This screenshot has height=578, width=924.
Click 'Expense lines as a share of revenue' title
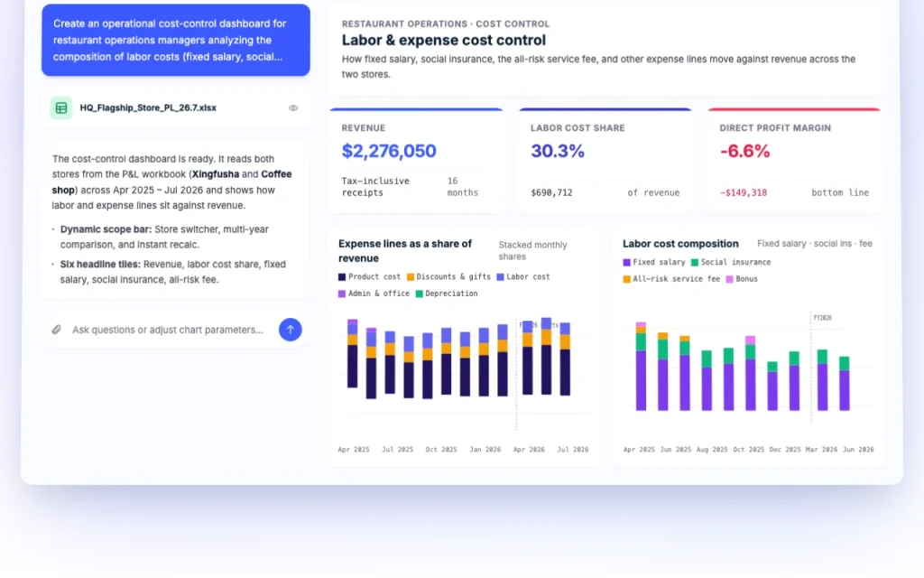pyautogui.click(x=405, y=251)
